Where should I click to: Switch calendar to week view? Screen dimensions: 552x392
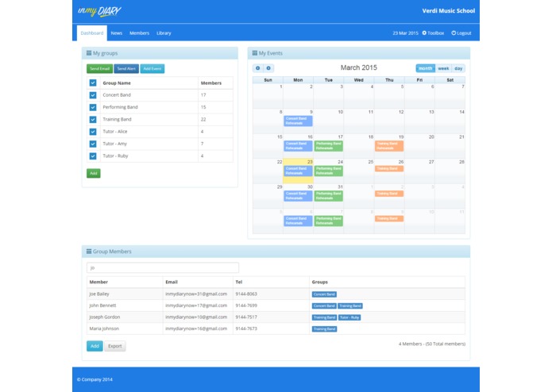pyautogui.click(x=443, y=68)
